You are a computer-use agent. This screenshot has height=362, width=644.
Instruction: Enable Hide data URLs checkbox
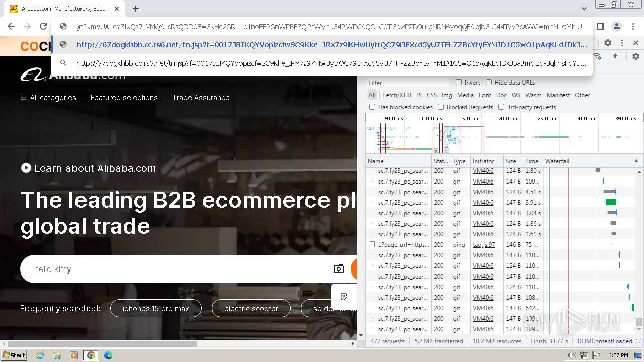tap(489, 83)
